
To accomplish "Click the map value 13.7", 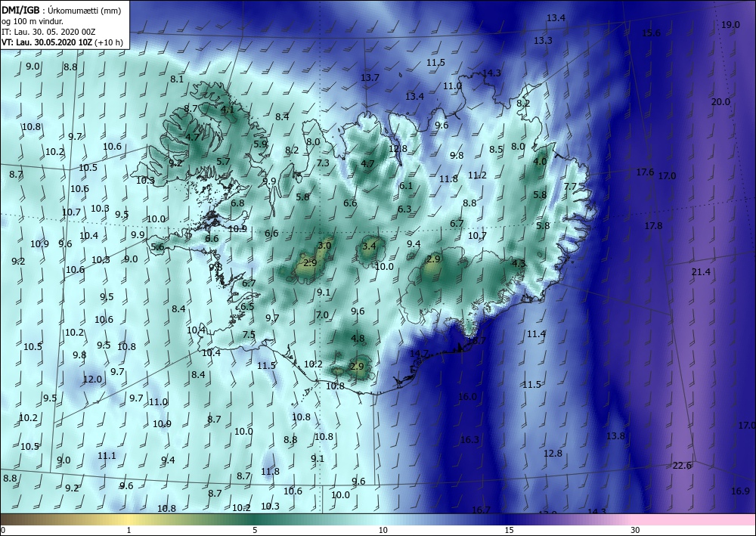I will (x=370, y=78).
